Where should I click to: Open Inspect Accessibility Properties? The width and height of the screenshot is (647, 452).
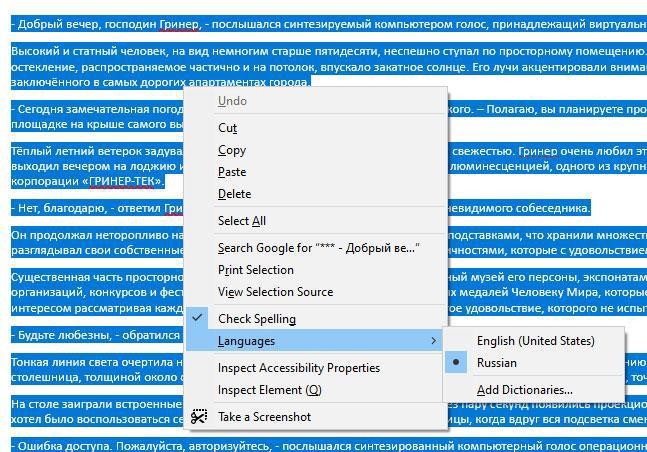(x=298, y=368)
